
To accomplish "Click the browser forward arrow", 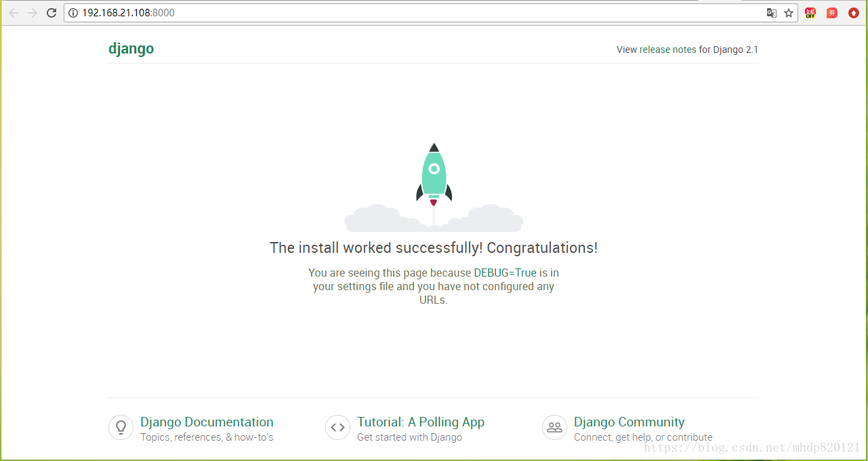I will click(32, 13).
